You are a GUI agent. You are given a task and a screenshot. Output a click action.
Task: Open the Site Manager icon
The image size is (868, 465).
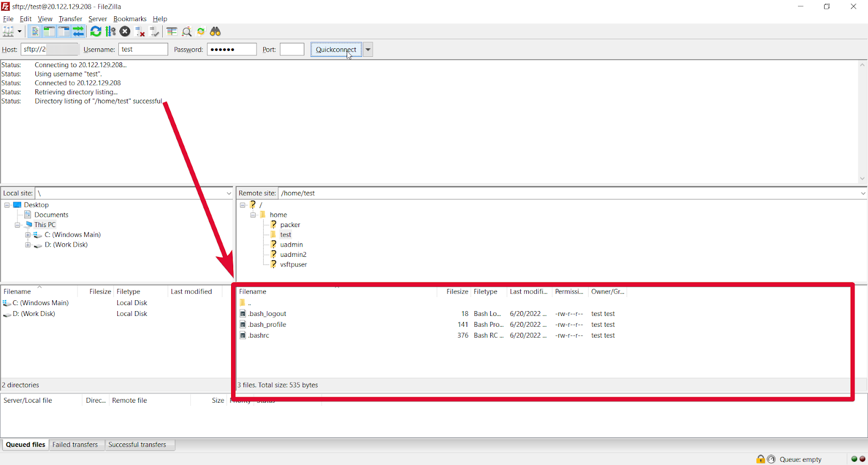tap(8, 31)
